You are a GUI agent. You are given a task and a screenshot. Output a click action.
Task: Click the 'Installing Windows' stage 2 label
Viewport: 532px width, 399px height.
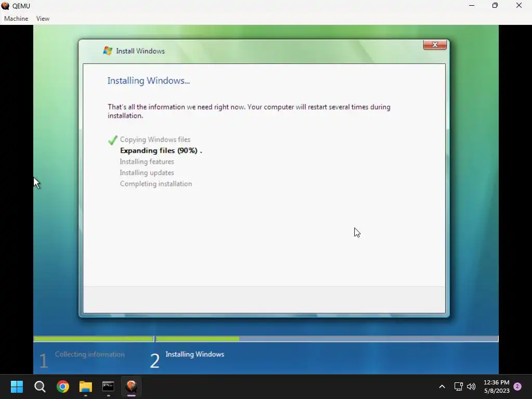tap(195, 354)
